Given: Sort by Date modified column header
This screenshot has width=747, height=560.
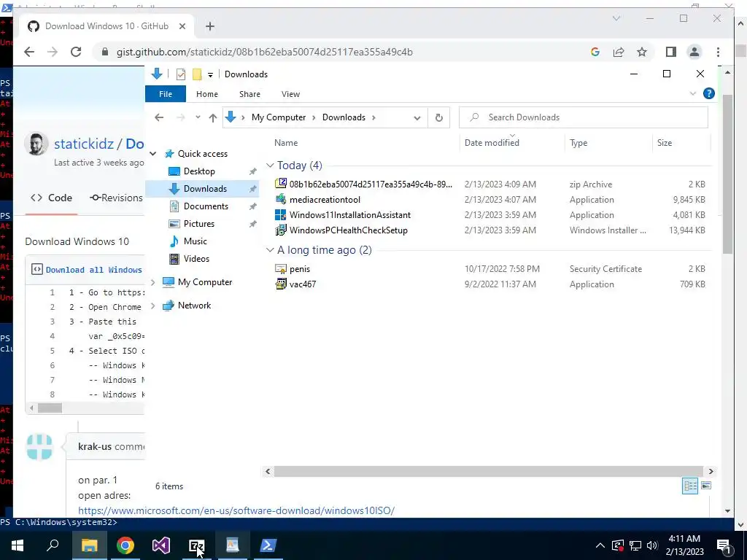Looking at the screenshot, I should (492, 143).
